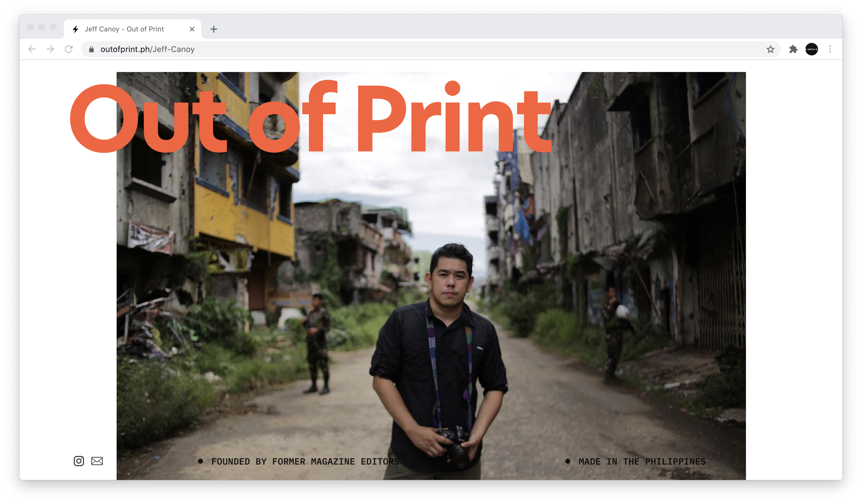Bookmark this page with star icon
Viewport: 862px width, 504px height.
click(x=770, y=49)
